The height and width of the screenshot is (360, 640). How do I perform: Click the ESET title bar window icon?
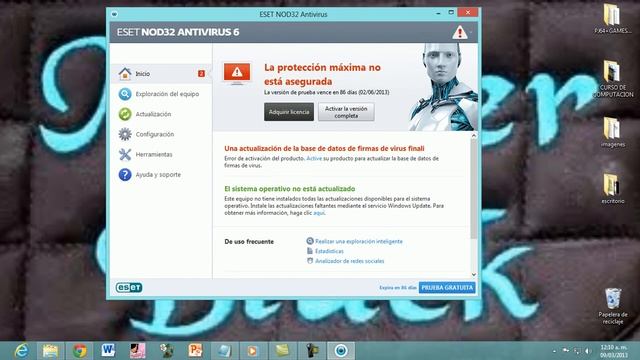(114, 14)
